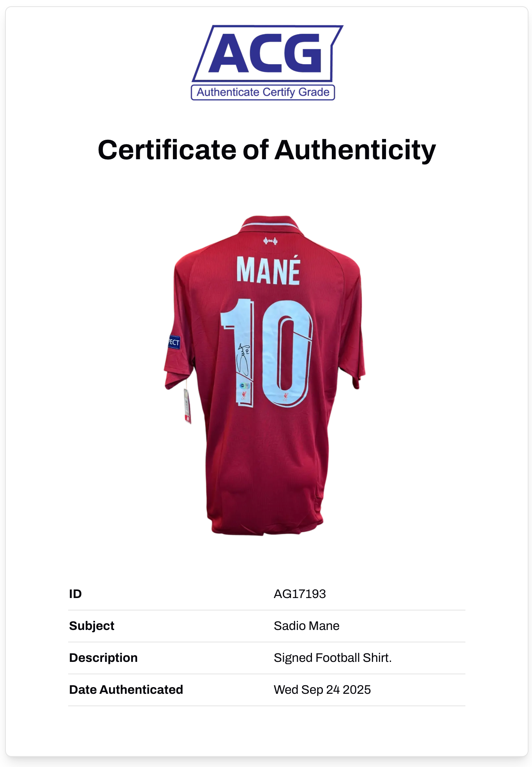Click the Date Authenticated label
Image resolution: width=532 pixels, height=767 pixels.
point(126,690)
